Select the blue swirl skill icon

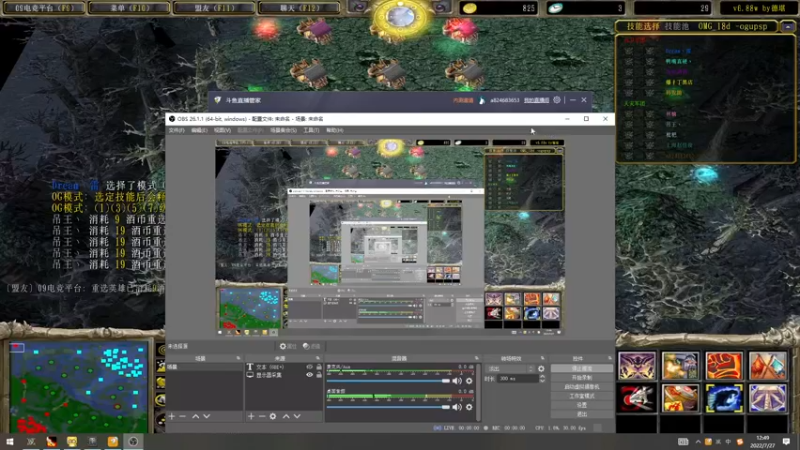pyautogui.click(x=724, y=398)
